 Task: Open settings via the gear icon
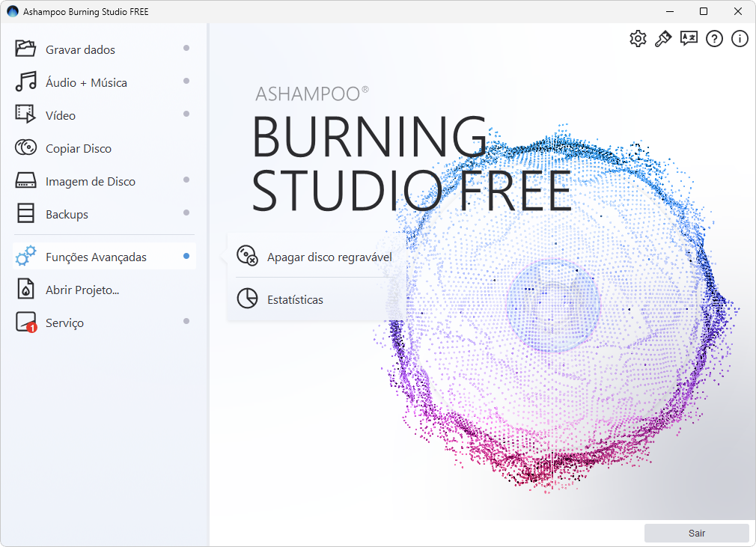[638, 39]
